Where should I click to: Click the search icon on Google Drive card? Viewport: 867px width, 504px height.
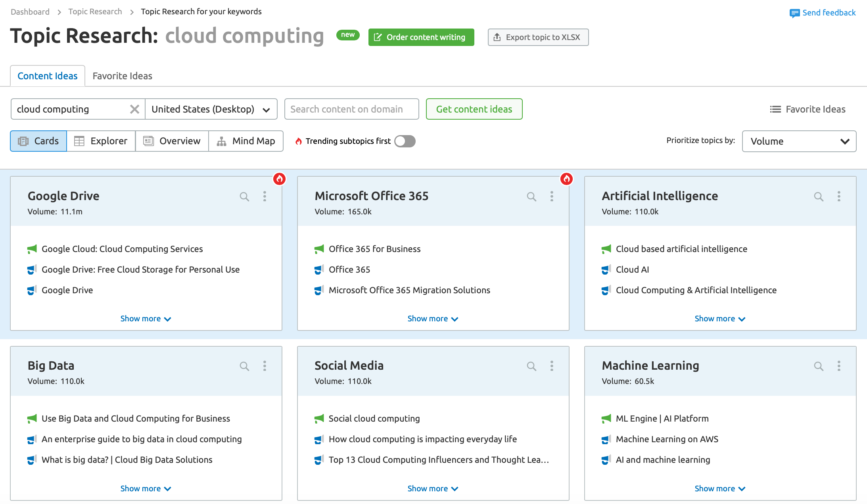pyautogui.click(x=244, y=196)
